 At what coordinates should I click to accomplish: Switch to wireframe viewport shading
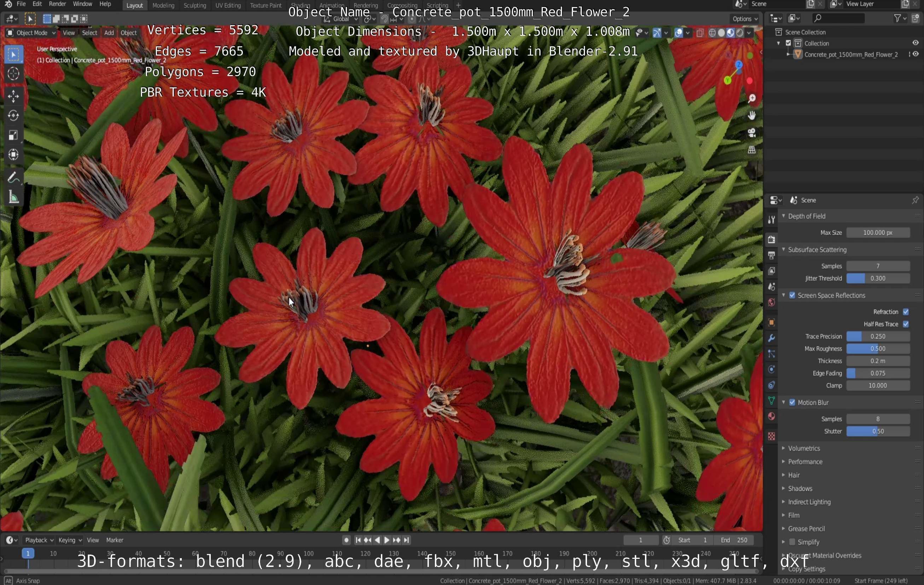coord(712,33)
